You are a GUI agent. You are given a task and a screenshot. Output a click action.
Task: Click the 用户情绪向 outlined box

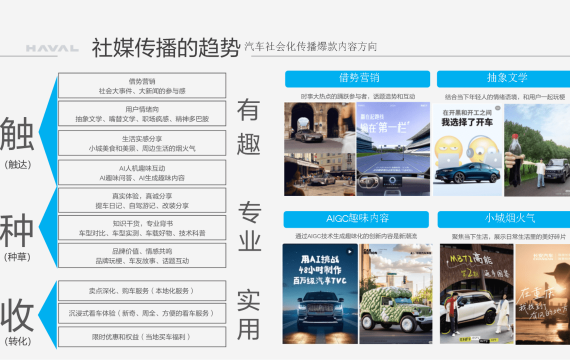coord(142,114)
